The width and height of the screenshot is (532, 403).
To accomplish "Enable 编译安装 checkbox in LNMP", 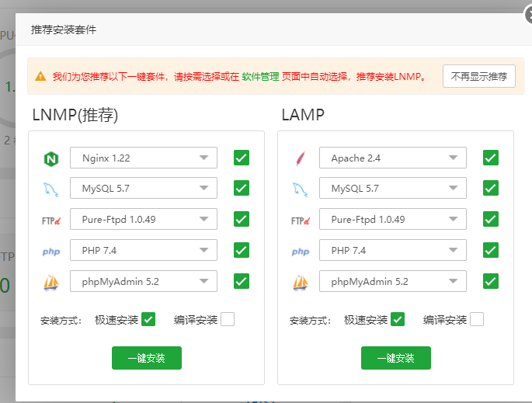I will point(228,319).
